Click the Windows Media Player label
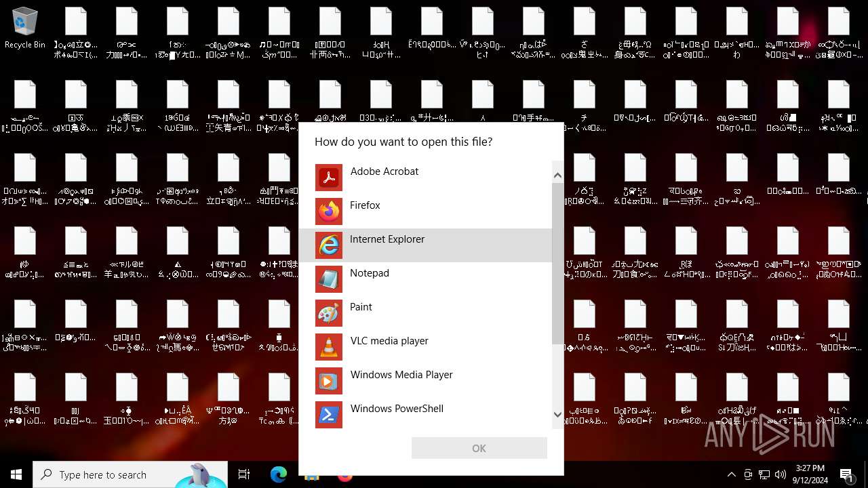868x488 pixels. pyautogui.click(x=401, y=375)
